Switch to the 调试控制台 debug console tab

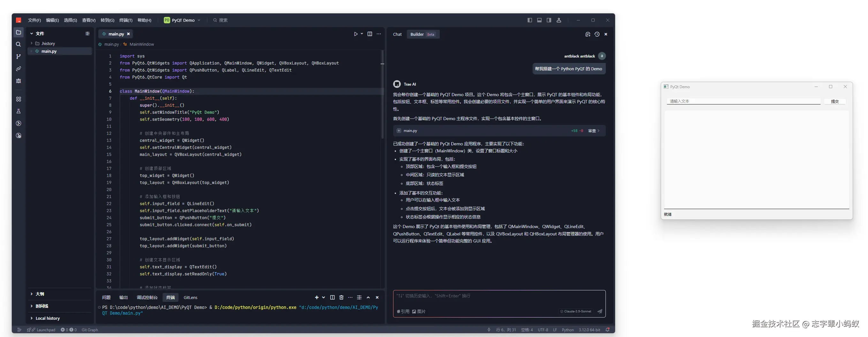click(147, 298)
